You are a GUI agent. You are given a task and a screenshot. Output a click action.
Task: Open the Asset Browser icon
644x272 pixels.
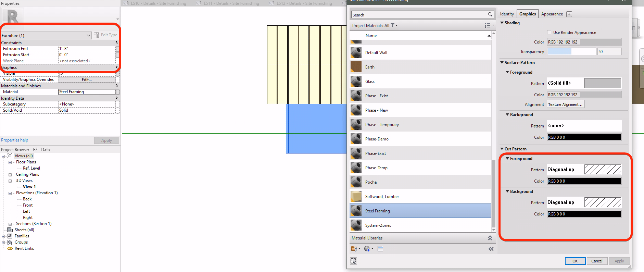(x=380, y=249)
